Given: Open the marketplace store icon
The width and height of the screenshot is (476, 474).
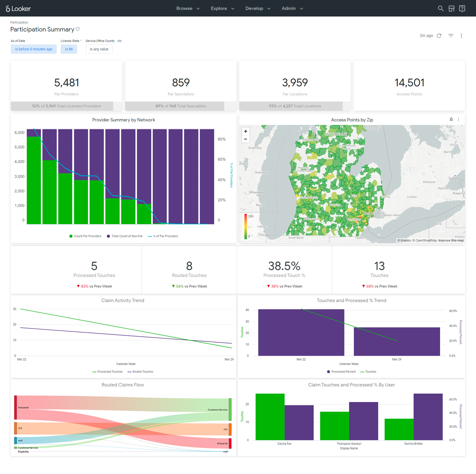Looking at the screenshot, I should pyautogui.click(x=451, y=9).
